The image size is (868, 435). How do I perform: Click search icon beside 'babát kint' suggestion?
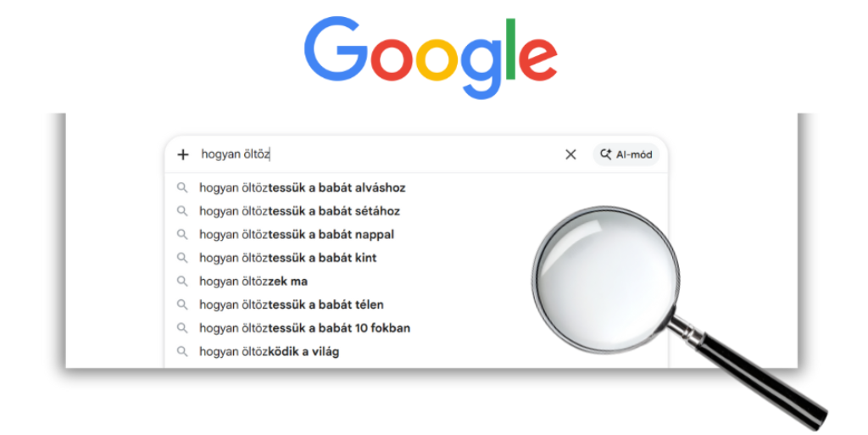pos(182,258)
